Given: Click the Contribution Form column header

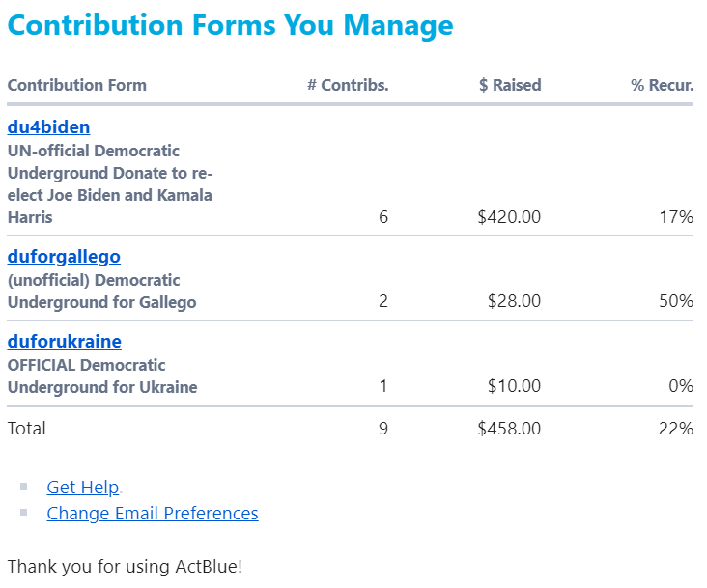Looking at the screenshot, I should click(x=77, y=85).
